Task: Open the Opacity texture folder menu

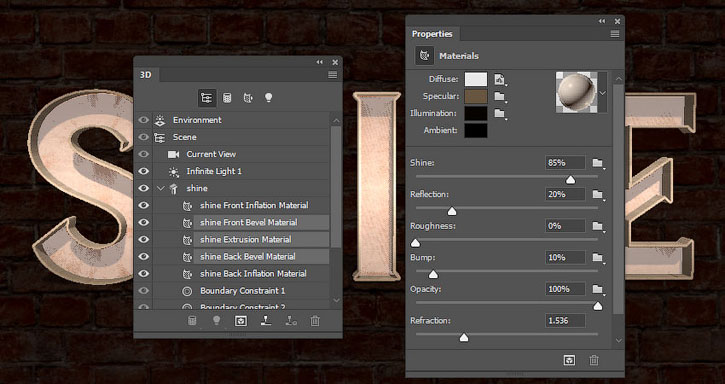Action: [x=598, y=289]
